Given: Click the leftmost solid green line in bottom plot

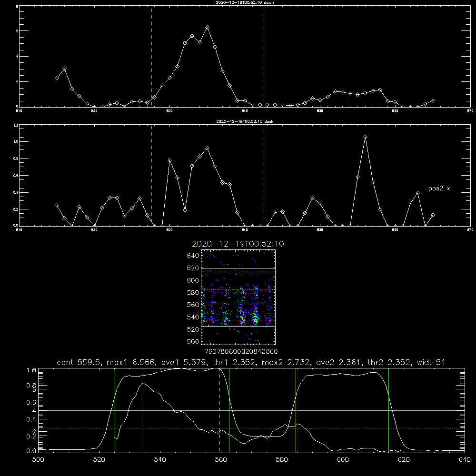Looking at the screenshot, I should [115, 410].
